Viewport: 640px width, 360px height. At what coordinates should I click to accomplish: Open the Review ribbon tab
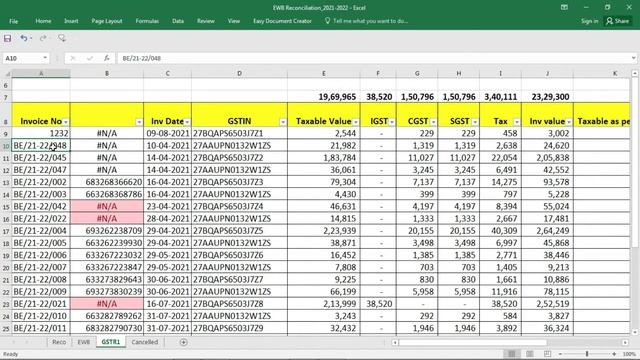pyautogui.click(x=206, y=21)
